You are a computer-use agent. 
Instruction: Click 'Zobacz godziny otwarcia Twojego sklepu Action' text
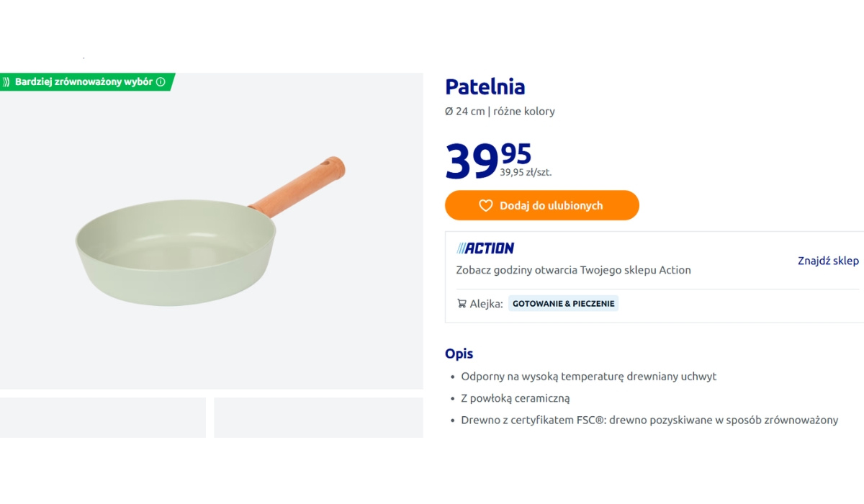(573, 271)
